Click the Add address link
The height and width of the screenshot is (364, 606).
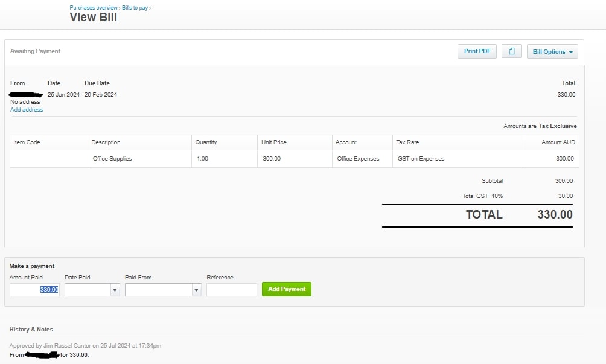[x=27, y=110]
